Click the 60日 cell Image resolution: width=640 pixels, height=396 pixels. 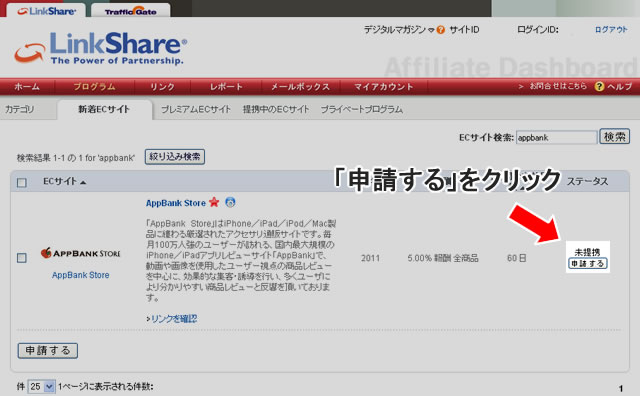(x=516, y=258)
